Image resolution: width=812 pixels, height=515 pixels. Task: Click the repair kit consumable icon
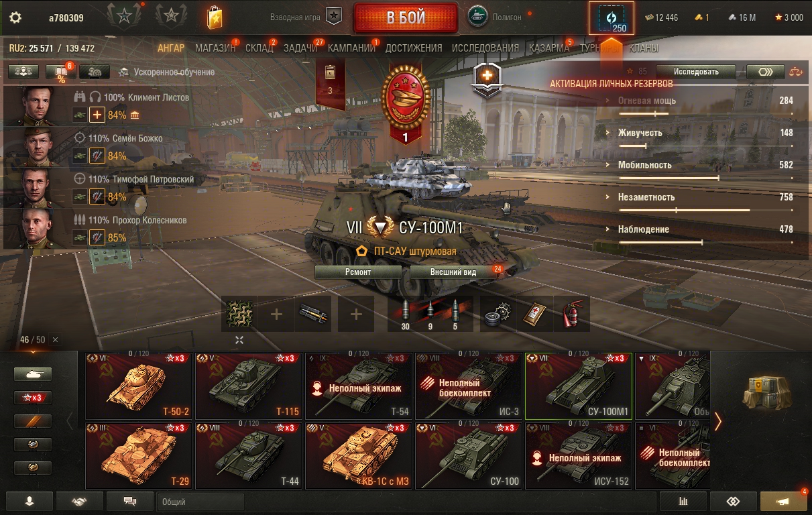coord(499,314)
